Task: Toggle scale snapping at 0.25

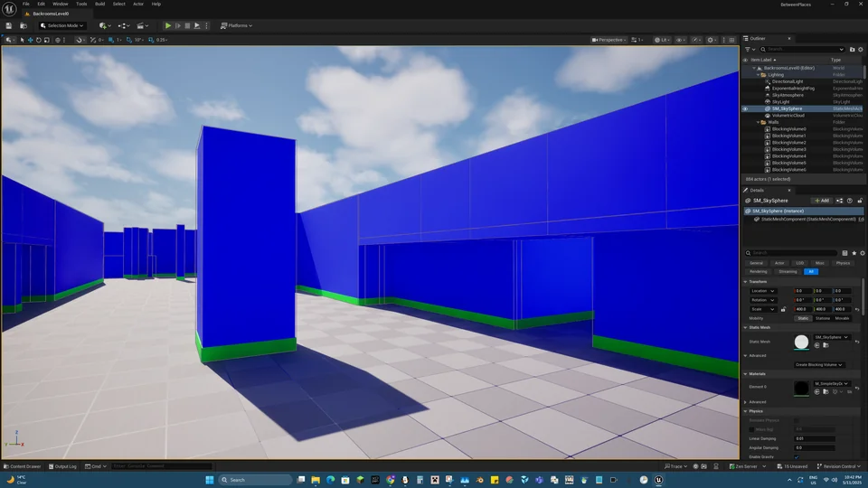Action: (x=151, y=40)
